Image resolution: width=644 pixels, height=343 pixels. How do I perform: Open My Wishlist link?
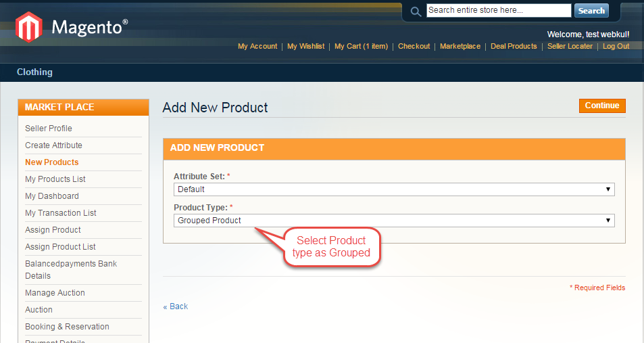point(305,46)
